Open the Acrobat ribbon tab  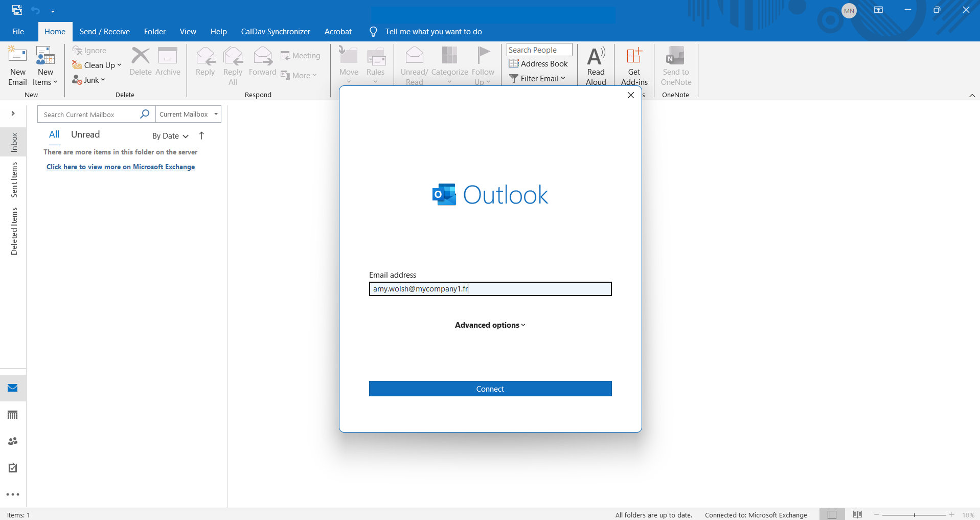point(338,32)
